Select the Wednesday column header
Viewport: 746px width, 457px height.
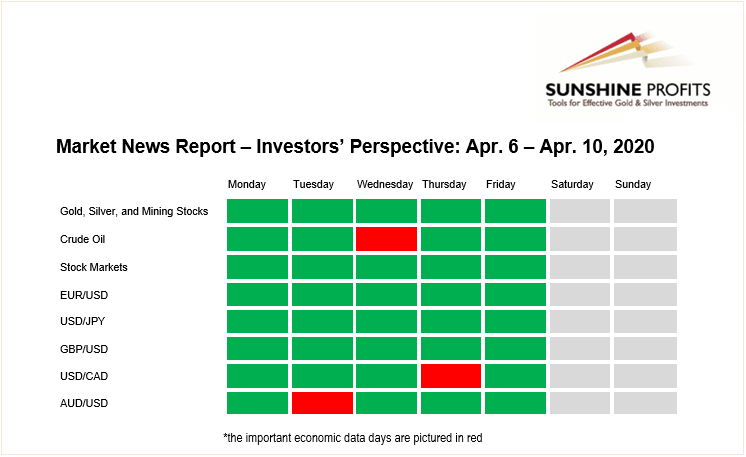click(x=385, y=184)
